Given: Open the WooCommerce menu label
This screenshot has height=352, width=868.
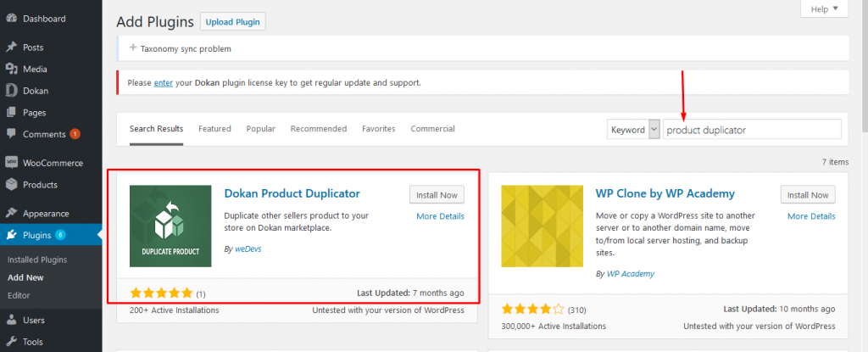Looking at the screenshot, I should 53,163.
